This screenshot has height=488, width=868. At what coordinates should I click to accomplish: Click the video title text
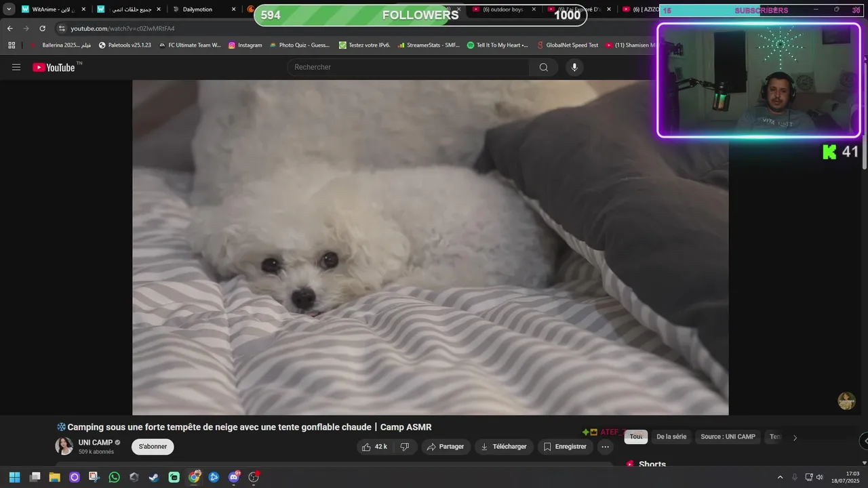pos(244,427)
